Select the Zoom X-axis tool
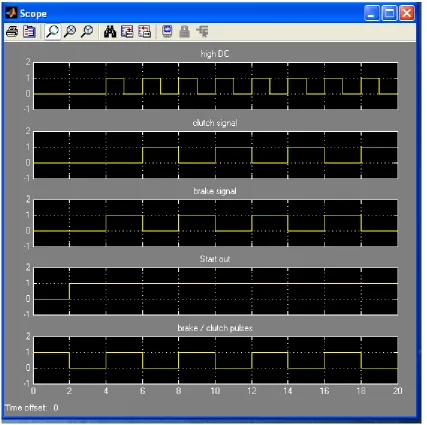The height and width of the screenshot is (425, 427). coord(70,32)
